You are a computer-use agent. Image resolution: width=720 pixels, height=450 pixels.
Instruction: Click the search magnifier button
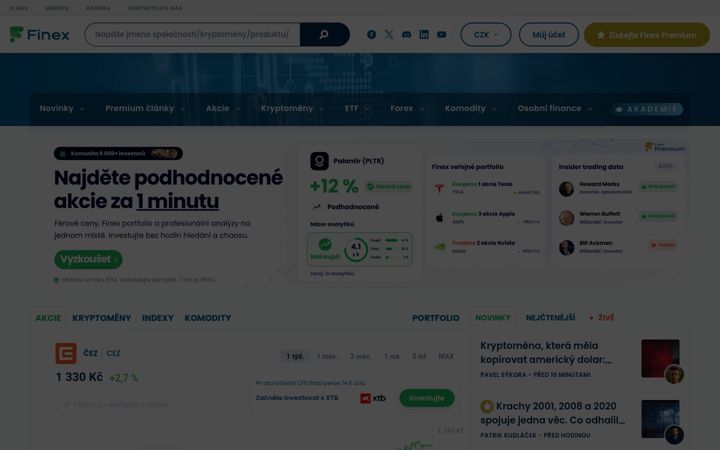pyautogui.click(x=324, y=34)
